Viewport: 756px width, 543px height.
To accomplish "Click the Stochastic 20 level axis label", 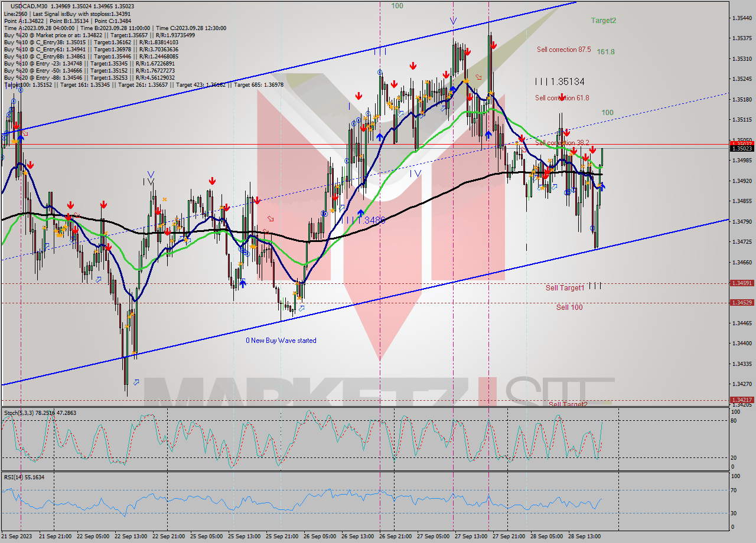I will pos(734,458).
